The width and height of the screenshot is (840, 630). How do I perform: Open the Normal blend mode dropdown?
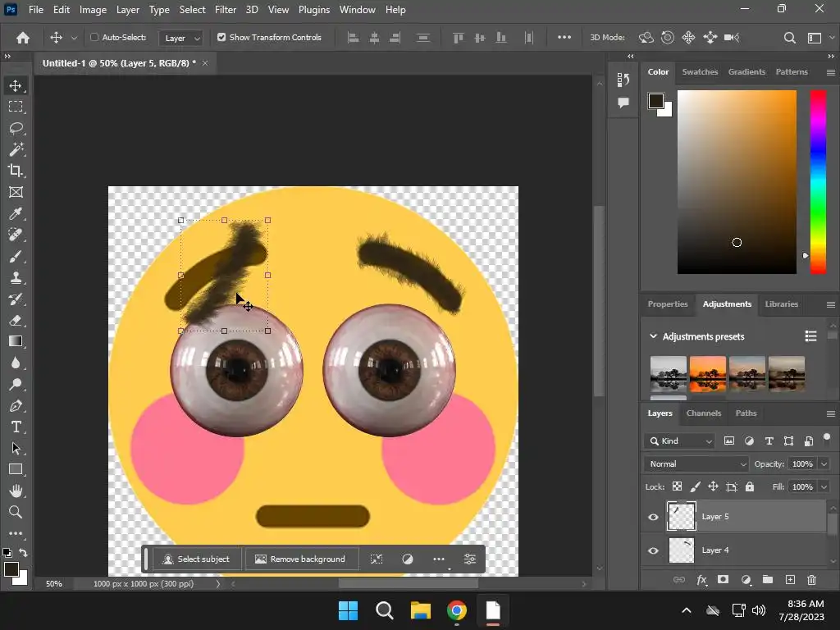click(697, 464)
